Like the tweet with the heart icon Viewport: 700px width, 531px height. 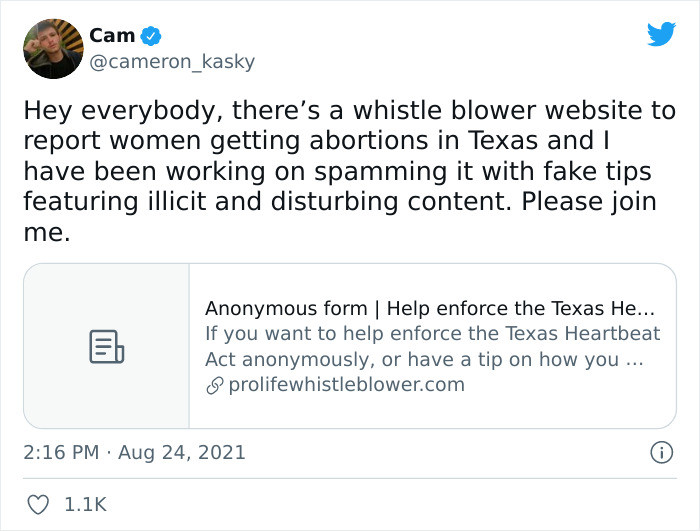38,505
